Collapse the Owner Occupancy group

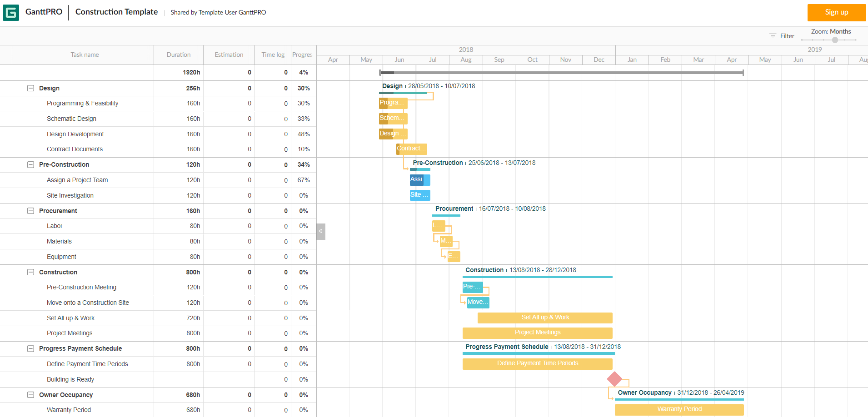[x=30, y=395]
